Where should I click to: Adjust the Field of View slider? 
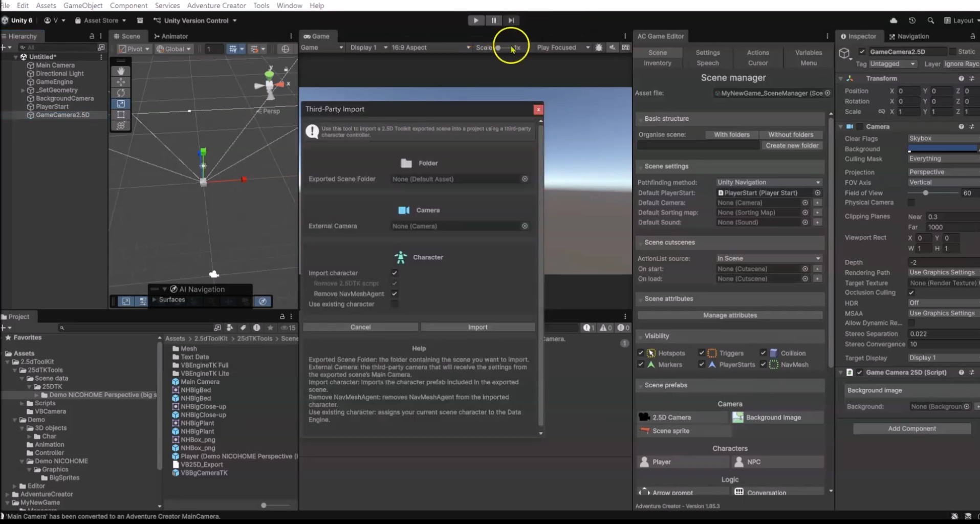coord(925,193)
